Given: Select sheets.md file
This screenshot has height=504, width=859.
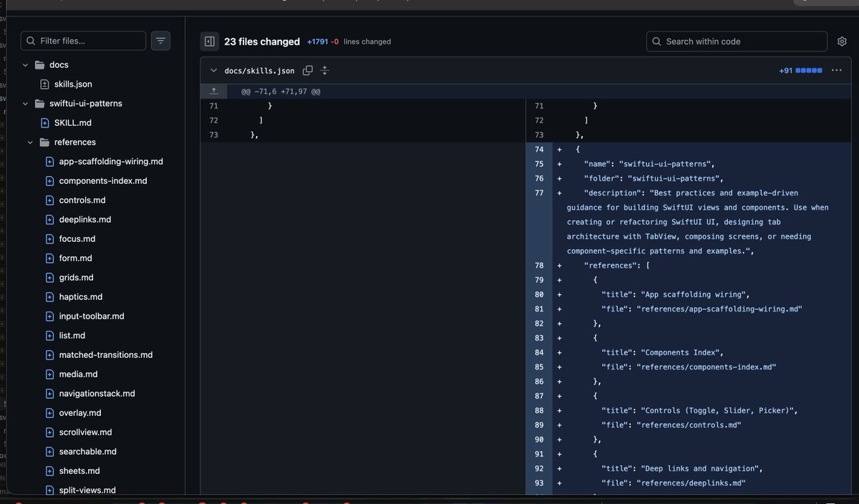Looking at the screenshot, I should [x=79, y=470].
